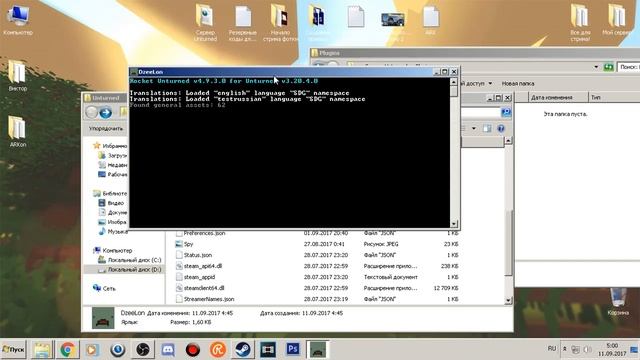Click the console scrollbar up arrow

[454, 82]
